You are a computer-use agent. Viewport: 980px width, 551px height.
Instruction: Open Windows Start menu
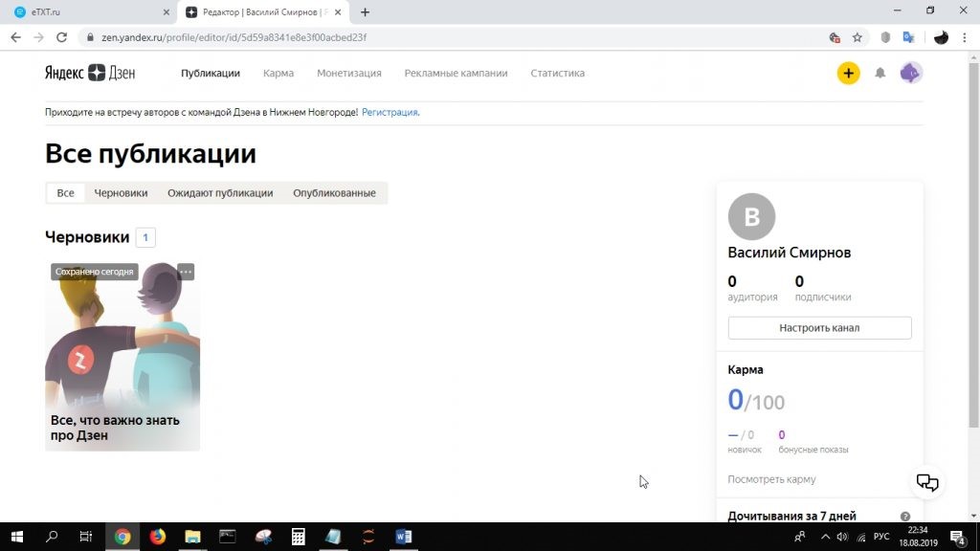[17, 537]
